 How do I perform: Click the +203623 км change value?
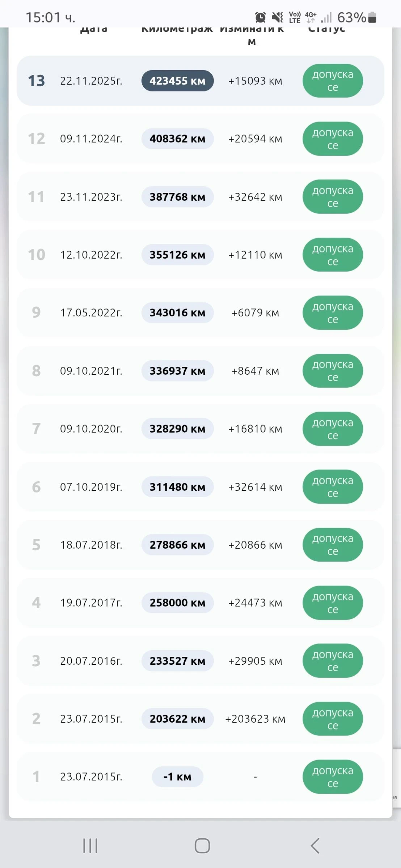(255, 719)
